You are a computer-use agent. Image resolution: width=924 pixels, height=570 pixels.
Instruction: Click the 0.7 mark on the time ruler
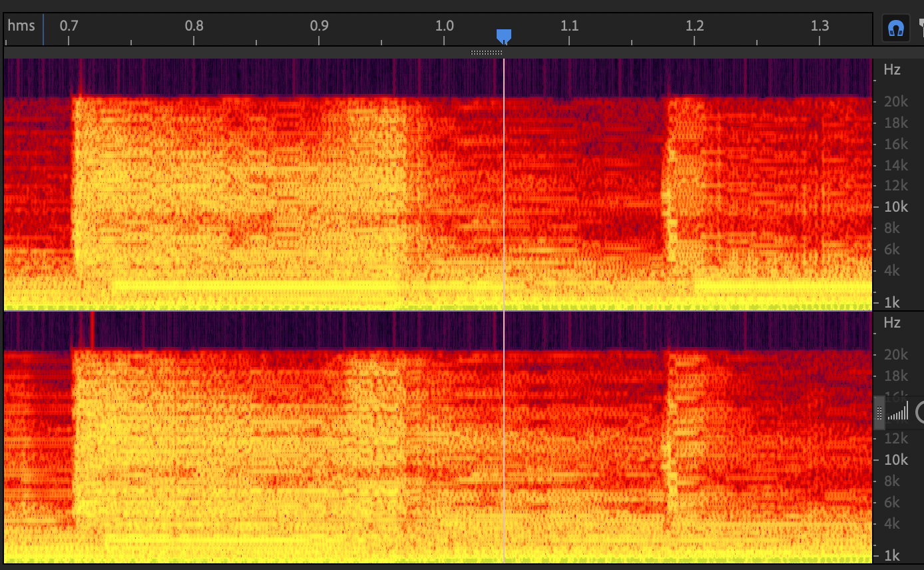(x=69, y=26)
